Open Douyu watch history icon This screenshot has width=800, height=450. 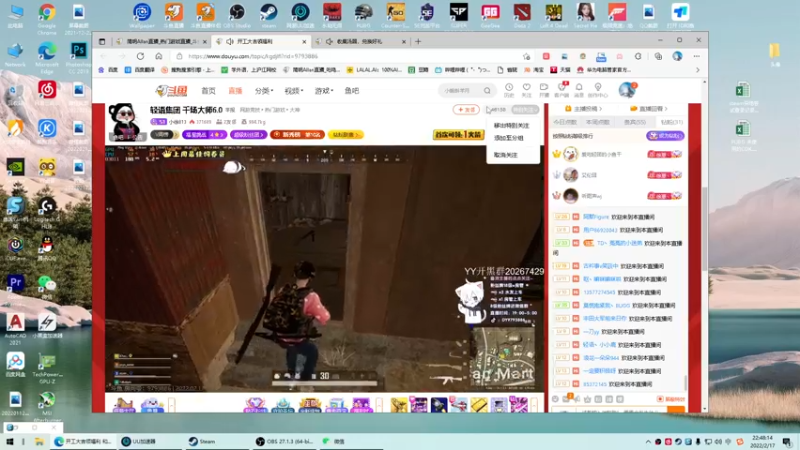click(x=509, y=90)
